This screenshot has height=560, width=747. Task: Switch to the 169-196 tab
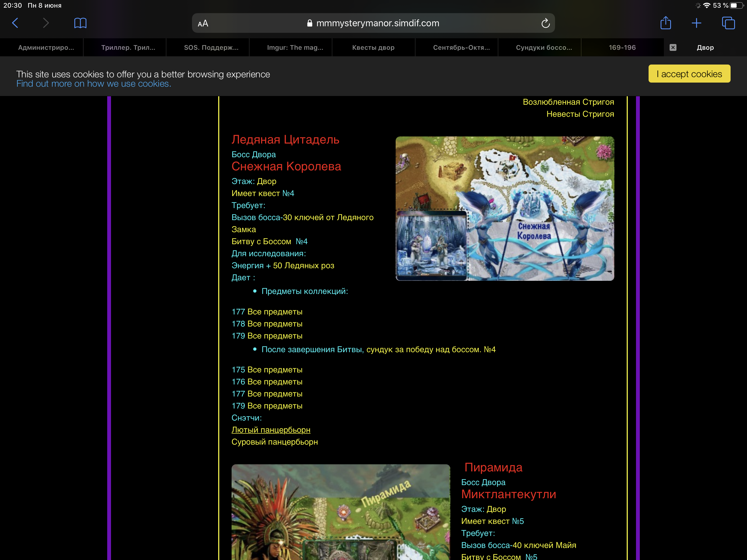coord(622,48)
